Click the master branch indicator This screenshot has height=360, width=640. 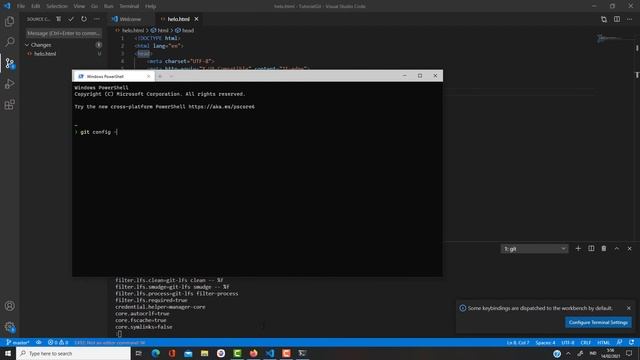(18, 342)
